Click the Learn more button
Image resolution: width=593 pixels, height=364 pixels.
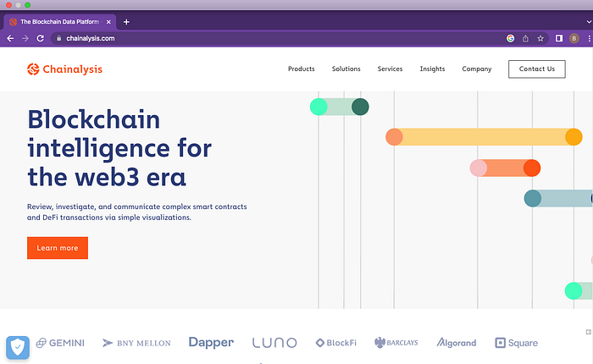coord(58,248)
